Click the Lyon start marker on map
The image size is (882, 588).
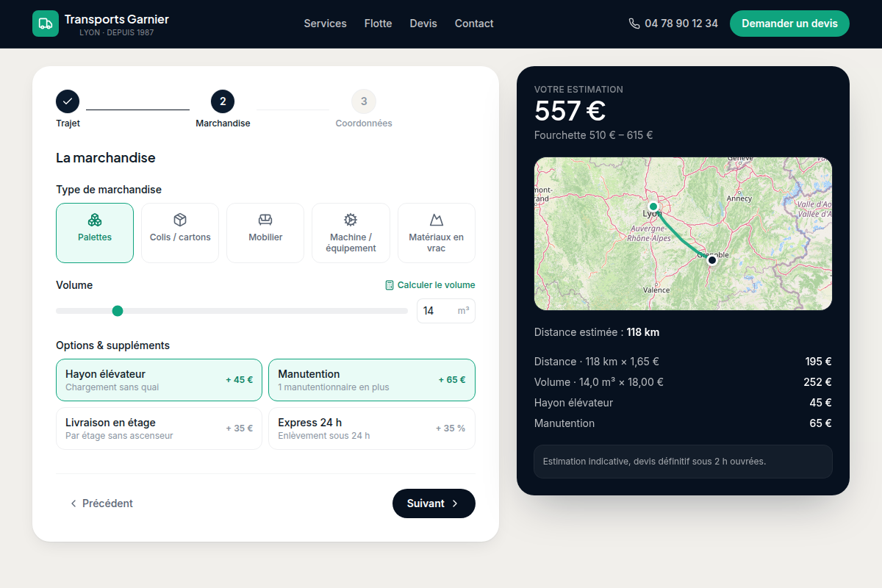pos(653,207)
